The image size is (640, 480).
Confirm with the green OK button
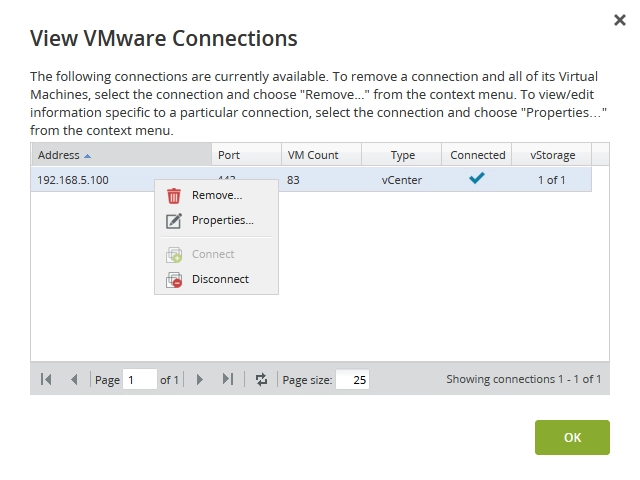[572, 438]
